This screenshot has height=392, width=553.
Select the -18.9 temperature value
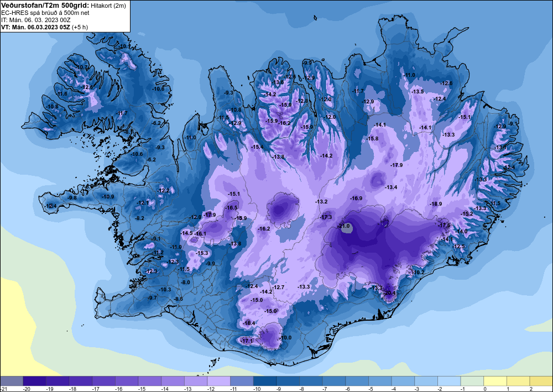[x=436, y=204]
